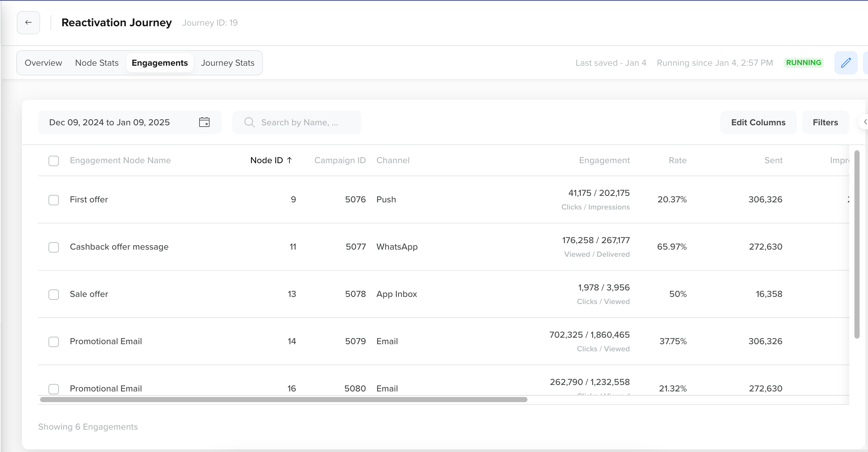The image size is (868, 452).
Task: Open the Dec 09 to Jan 09 date range
Action: [x=110, y=122]
